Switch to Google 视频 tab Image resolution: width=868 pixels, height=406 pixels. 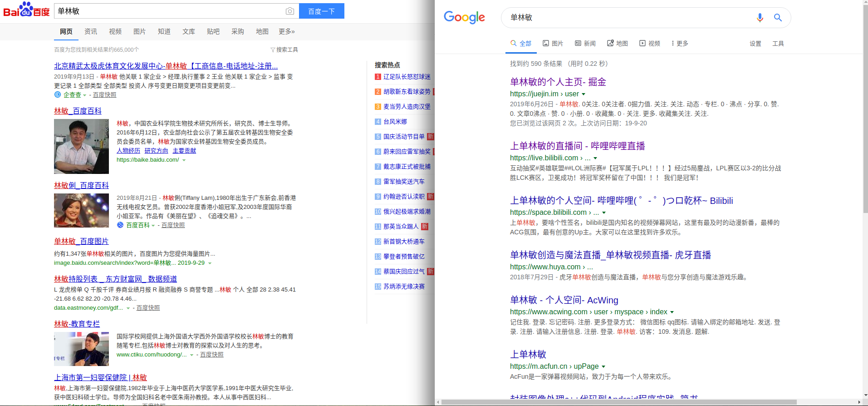tap(650, 43)
